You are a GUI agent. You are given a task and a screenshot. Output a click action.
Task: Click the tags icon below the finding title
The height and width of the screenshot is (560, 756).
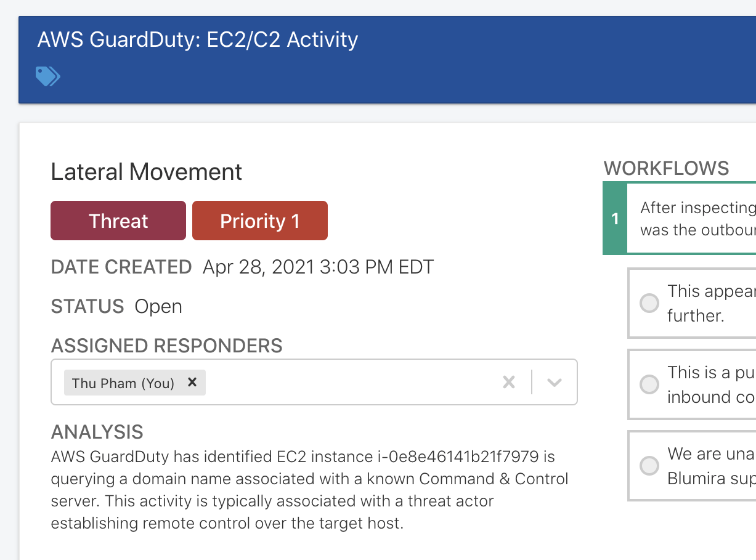tap(48, 76)
